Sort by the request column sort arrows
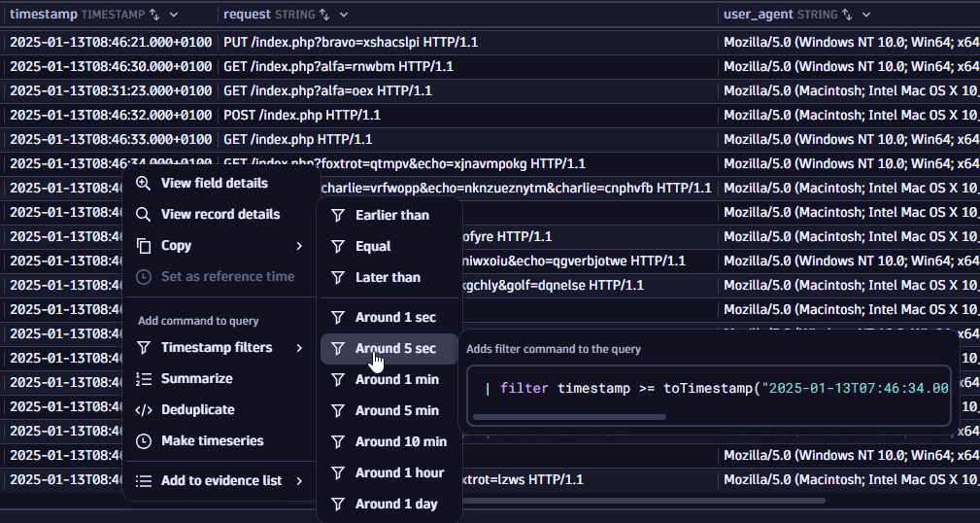This screenshot has height=523, width=980. click(324, 15)
